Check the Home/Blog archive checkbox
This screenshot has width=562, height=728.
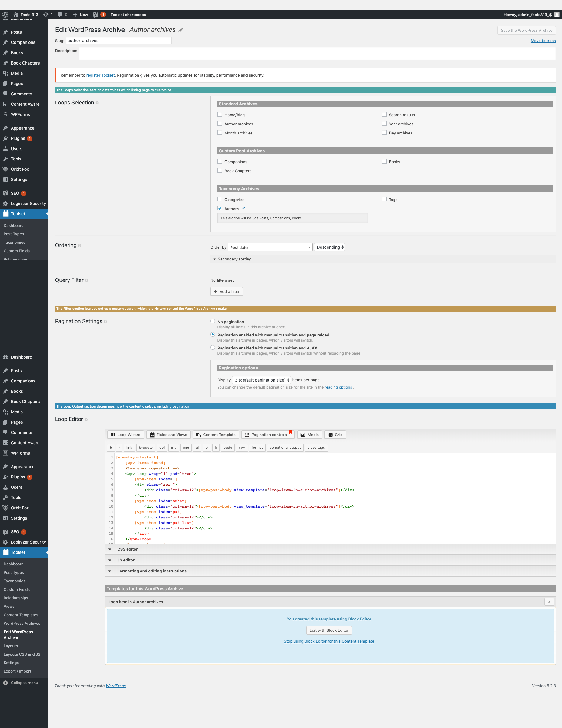point(220,114)
